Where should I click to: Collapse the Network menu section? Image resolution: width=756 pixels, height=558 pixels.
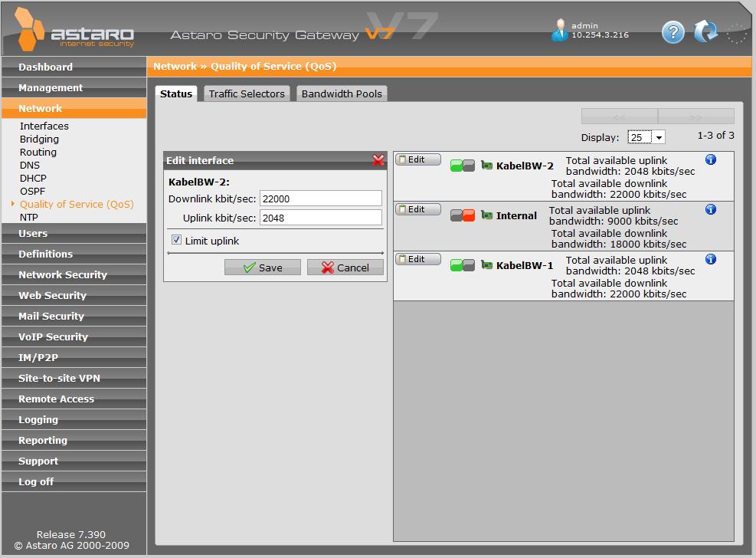[74, 109]
